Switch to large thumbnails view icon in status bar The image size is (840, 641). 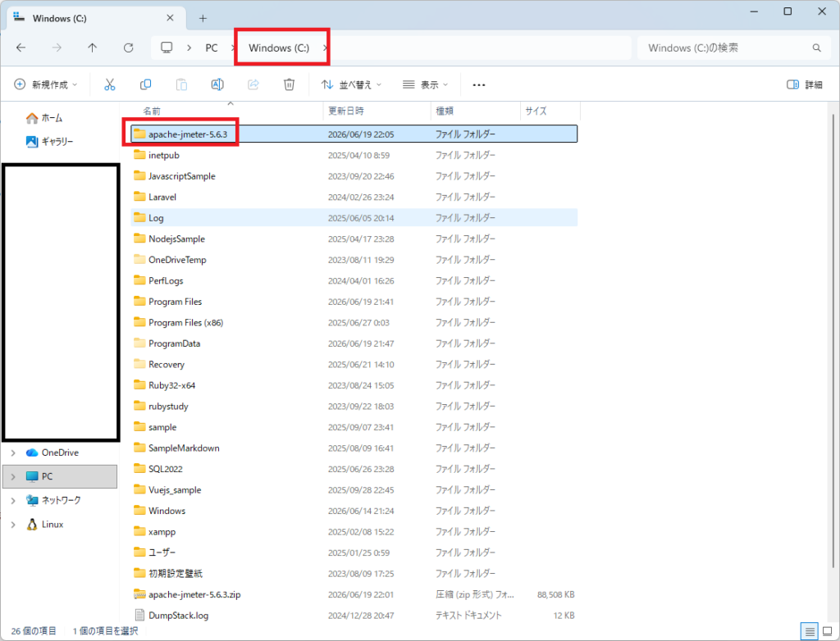click(827, 631)
